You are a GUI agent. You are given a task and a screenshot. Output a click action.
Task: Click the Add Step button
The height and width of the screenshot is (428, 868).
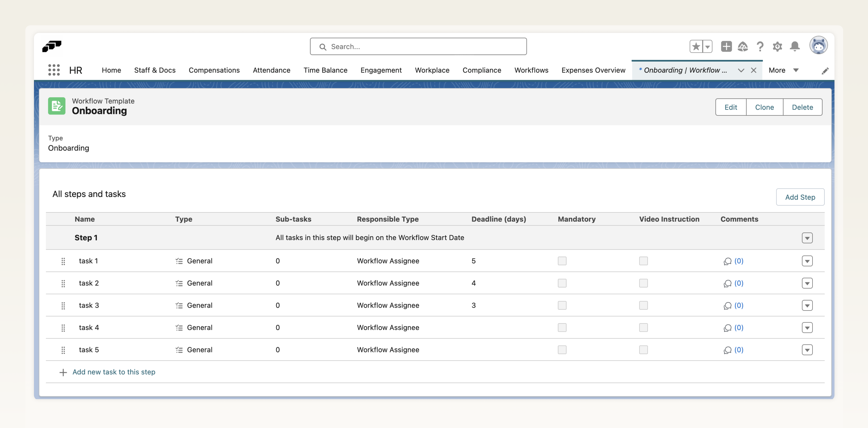(x=800, y=197)
